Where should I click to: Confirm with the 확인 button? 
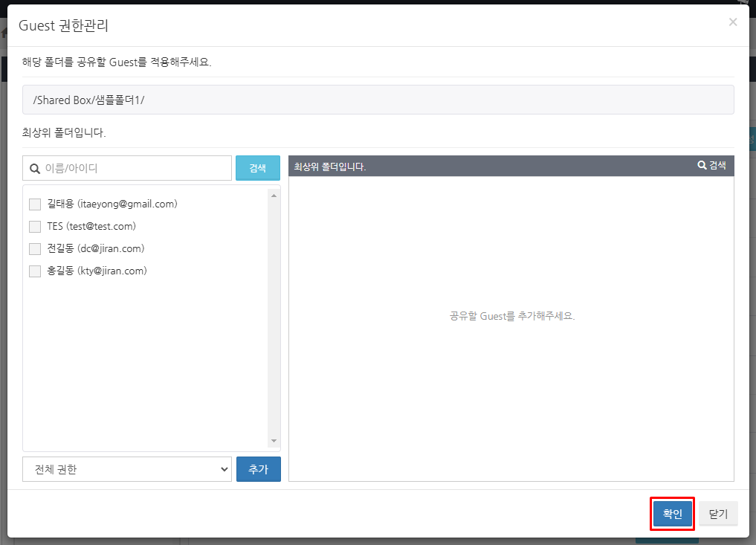(672, 514)
